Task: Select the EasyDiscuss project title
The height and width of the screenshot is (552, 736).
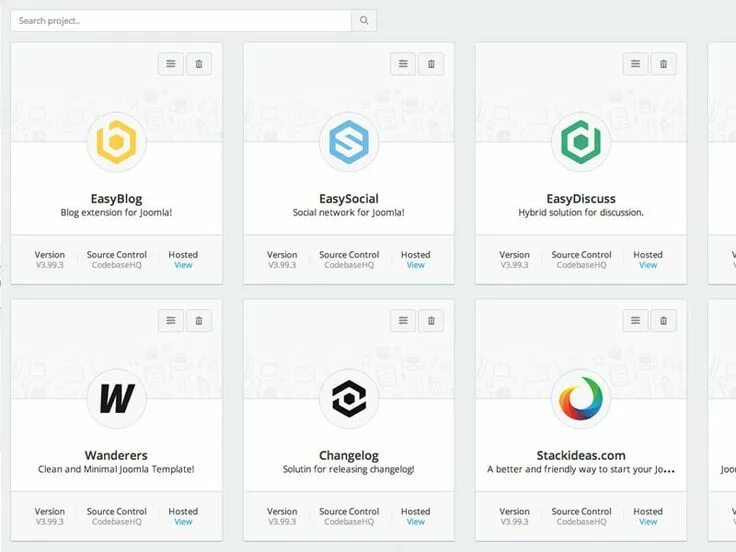Action: [581, 199]
